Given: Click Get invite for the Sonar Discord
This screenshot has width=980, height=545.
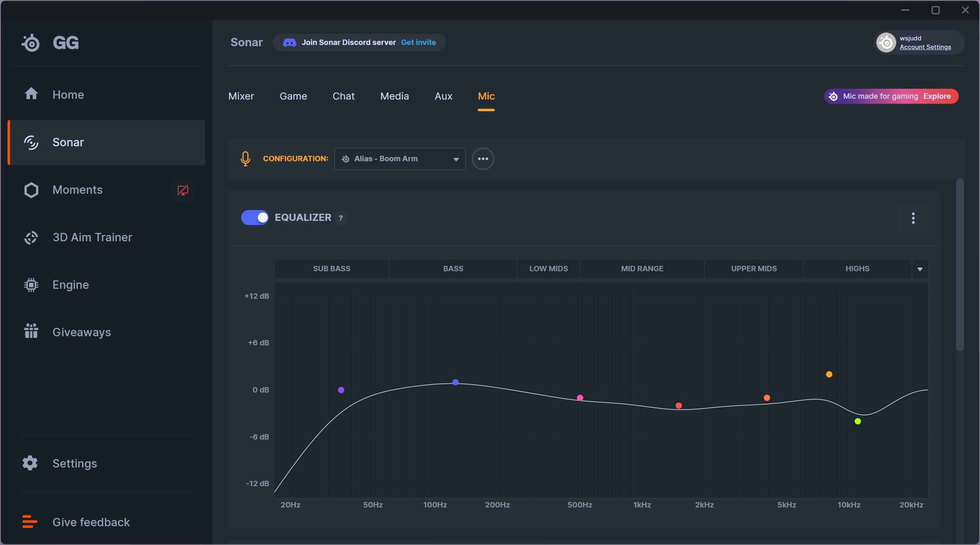Looking at the screenshot, I should pos(418,42).
